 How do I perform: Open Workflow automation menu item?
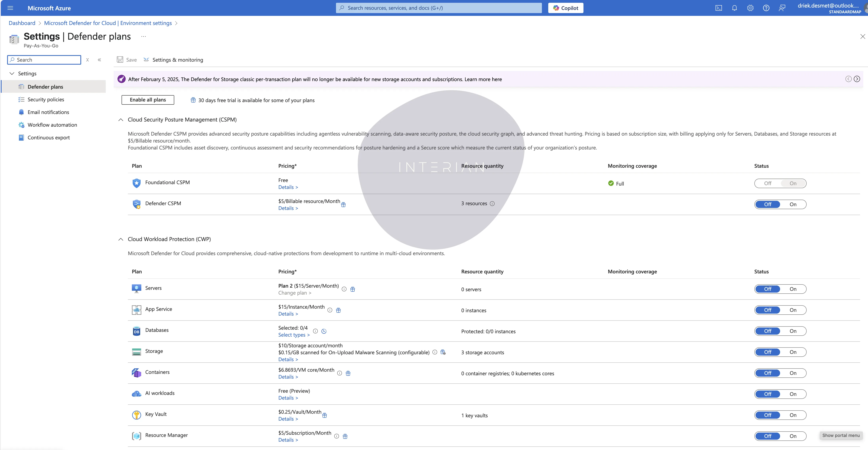coord(52,125)
